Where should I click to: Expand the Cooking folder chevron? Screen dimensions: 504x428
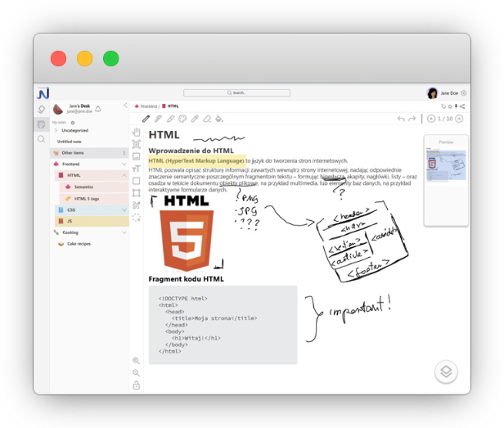(x=124, y=232)
